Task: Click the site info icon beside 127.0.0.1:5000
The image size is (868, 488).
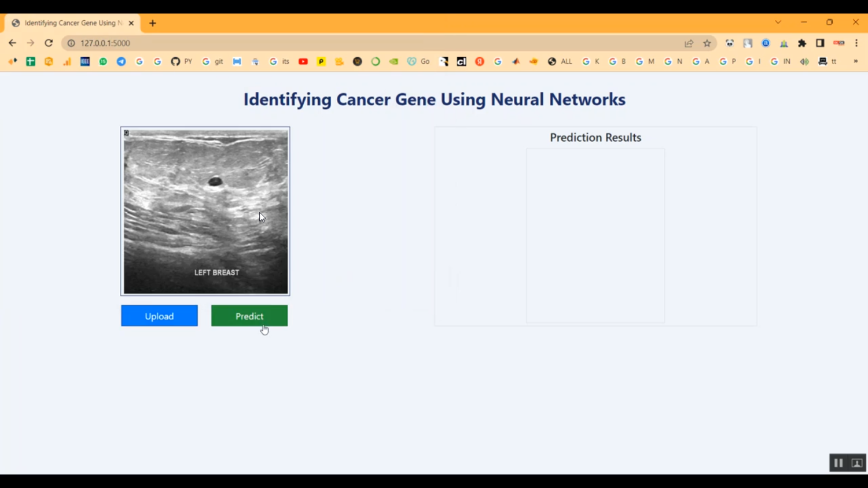Action: point(70,43)
